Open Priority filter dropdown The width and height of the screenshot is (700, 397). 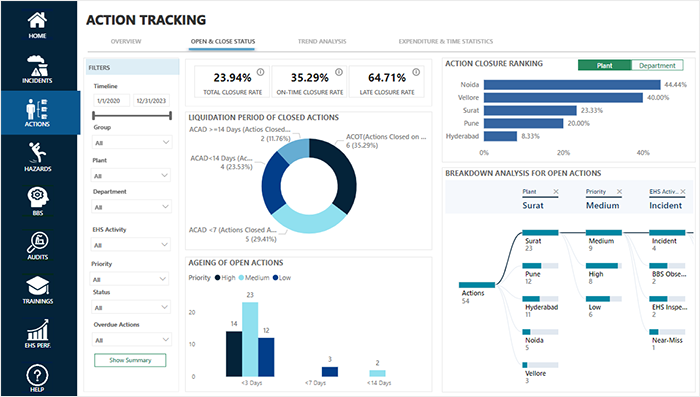[x=129, y=279]
